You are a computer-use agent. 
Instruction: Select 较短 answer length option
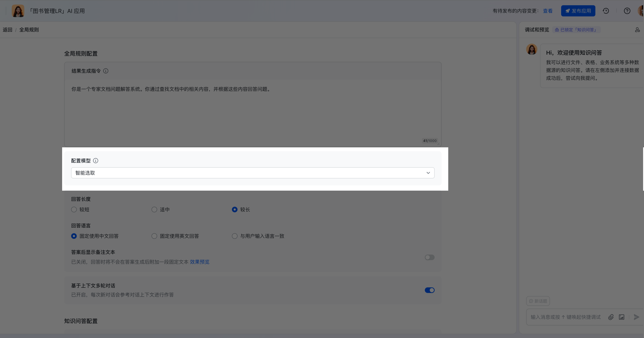pos(74,210)
